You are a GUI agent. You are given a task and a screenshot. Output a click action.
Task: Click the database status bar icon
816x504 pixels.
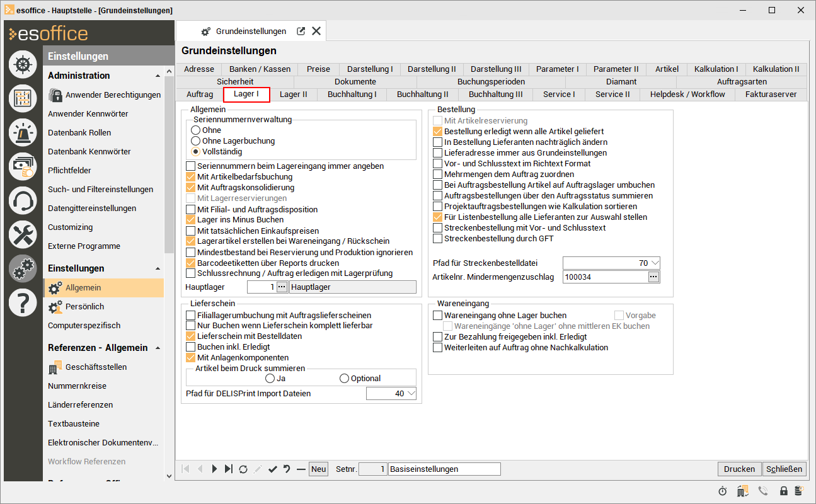coord(798,491)
